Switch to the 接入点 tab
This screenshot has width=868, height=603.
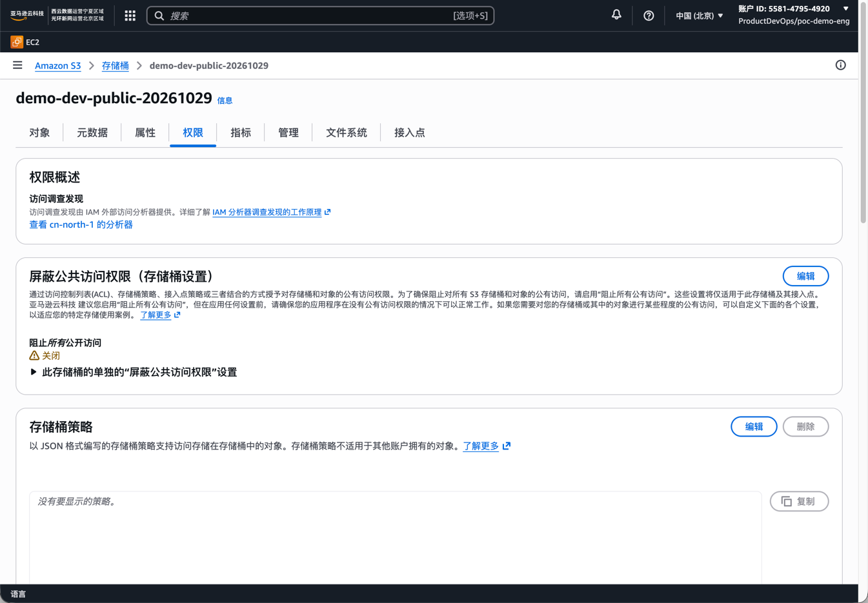coord(410,133)
